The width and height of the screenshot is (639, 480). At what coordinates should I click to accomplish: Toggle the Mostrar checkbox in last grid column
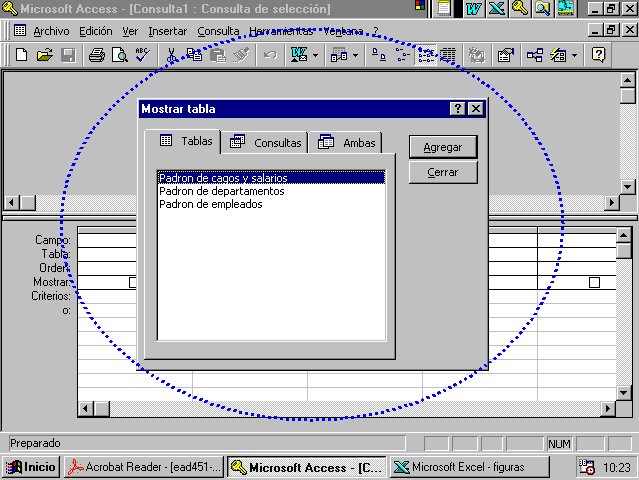[x=594, y=282]
